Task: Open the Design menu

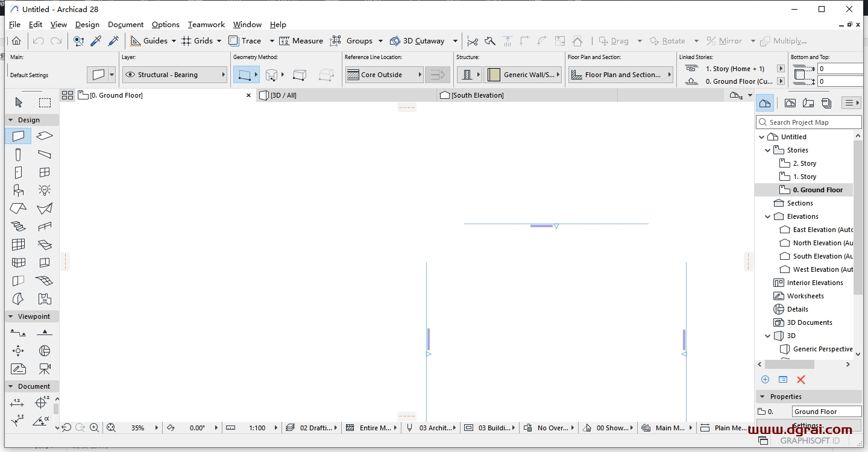Action: 87,25
